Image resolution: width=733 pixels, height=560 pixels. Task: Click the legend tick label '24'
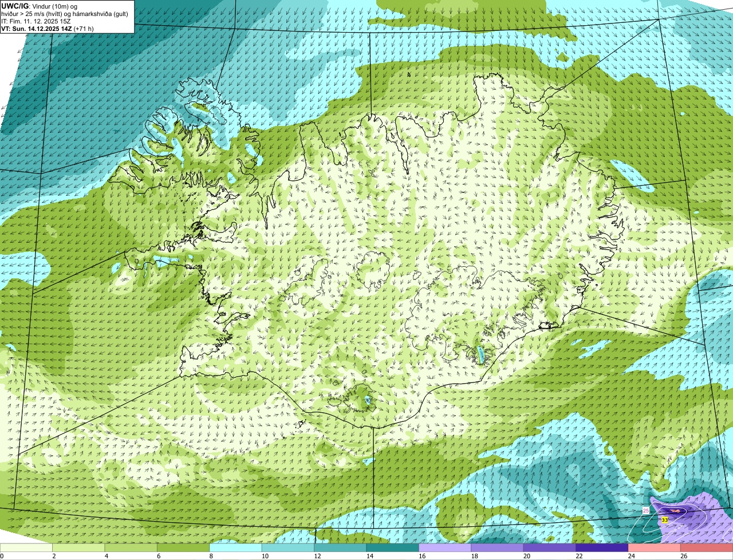[631, 556]
